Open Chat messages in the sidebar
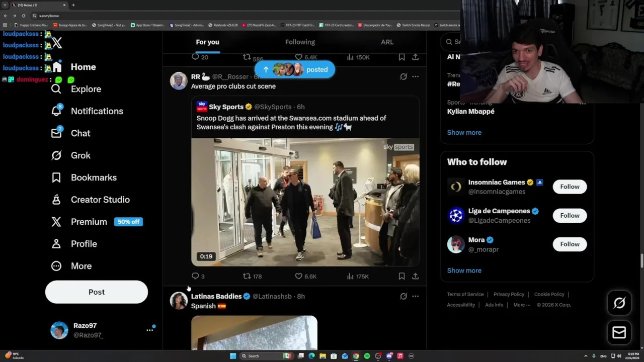This screenshot has width=644, height=362. point(70,133)
